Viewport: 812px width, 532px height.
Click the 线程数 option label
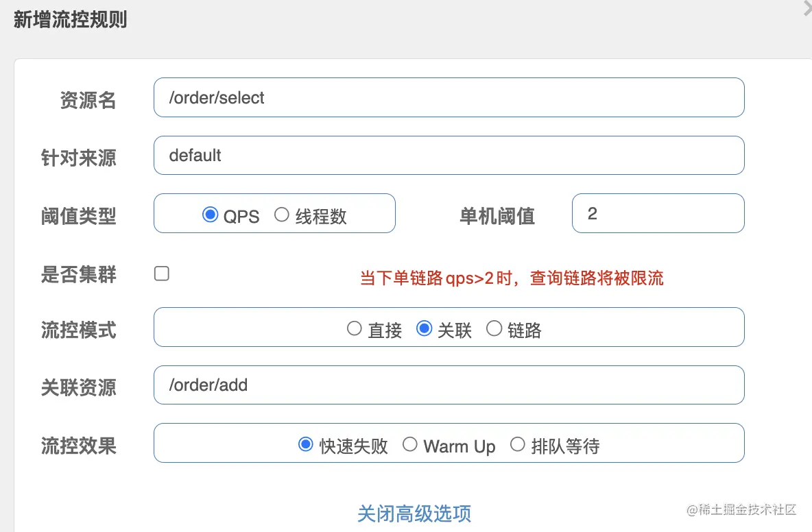click(x=321, y=217)
